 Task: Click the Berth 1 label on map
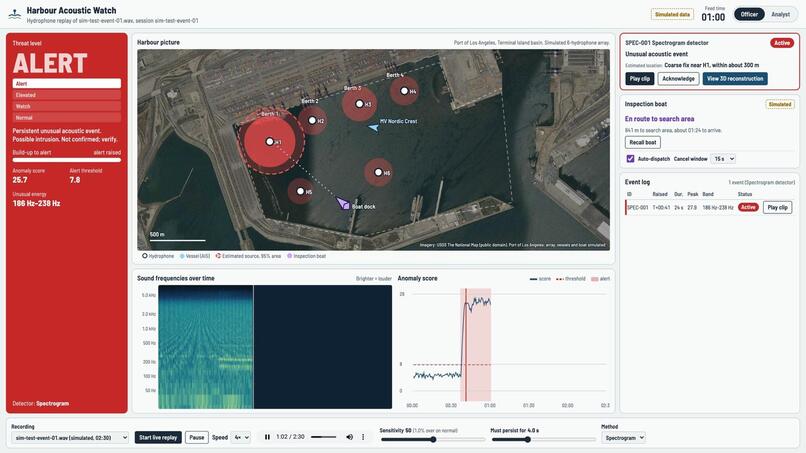coord(270,114)
